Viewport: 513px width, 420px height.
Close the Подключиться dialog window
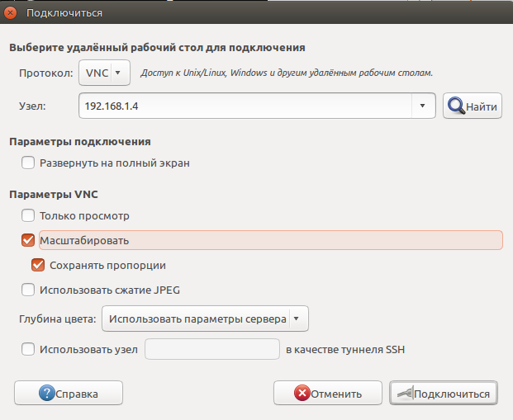pyautogui.click(x=11, y=12)
